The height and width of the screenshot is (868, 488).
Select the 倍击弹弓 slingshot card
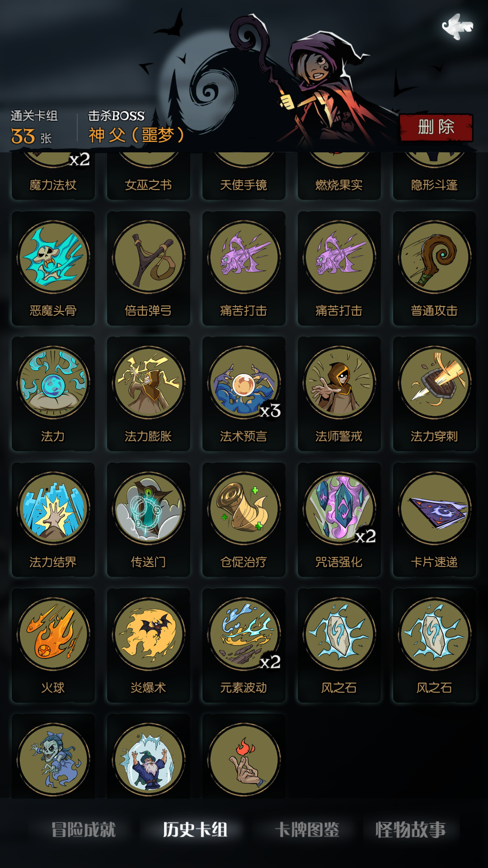(148, 268)
